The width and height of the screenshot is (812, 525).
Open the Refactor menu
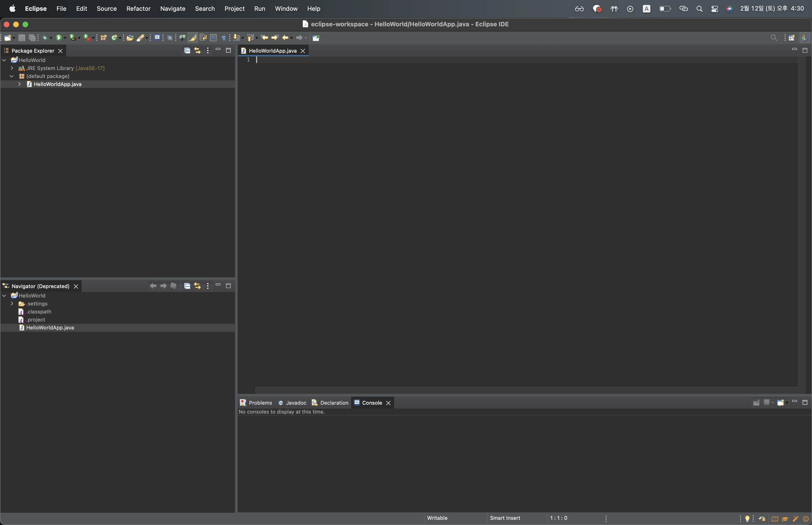(138, 8)
